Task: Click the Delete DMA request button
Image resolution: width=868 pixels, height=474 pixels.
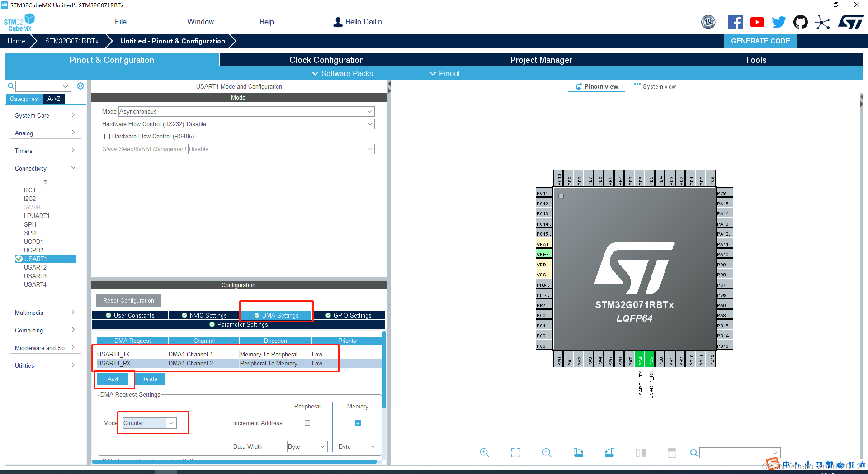Action: coord(149,379)
